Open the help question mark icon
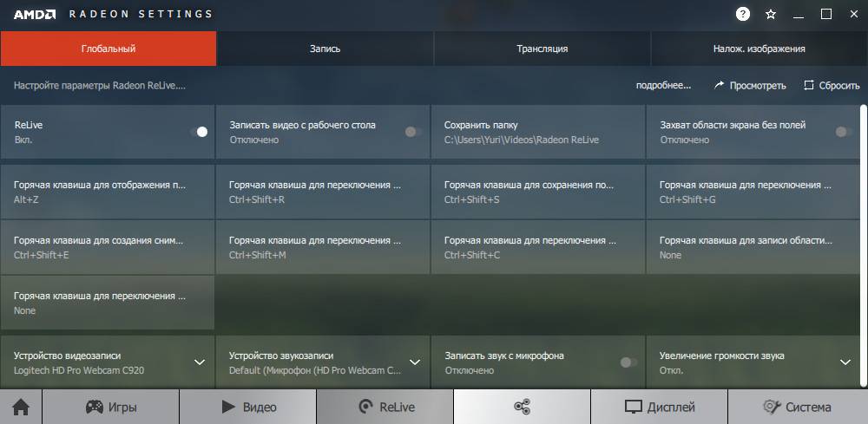868x424 pixels. click(x=742, y=15)
